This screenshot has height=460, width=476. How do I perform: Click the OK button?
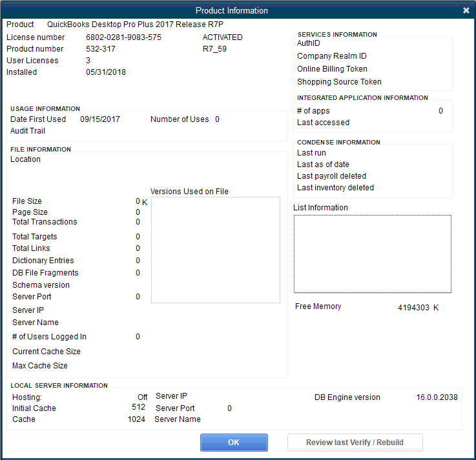234,442
